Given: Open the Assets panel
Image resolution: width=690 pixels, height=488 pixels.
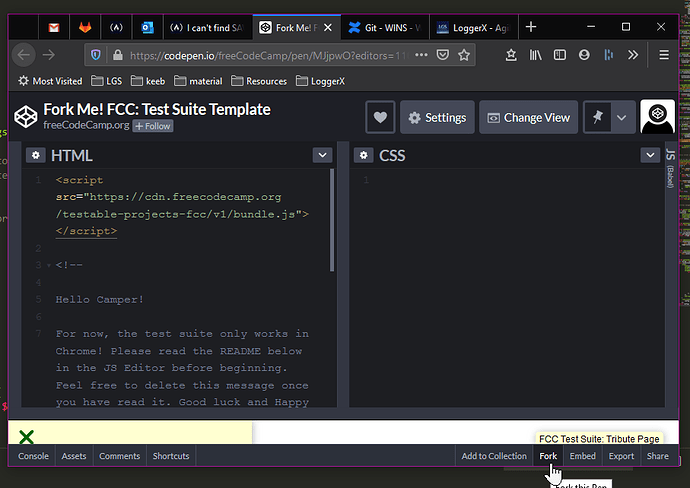Looking at the screenshot, I should coord(74,456).
